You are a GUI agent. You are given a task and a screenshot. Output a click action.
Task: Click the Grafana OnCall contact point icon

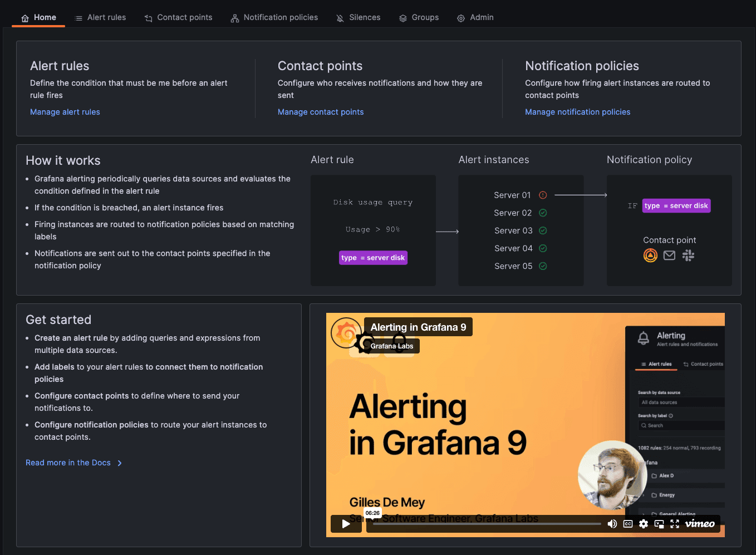tap(650, 256)
